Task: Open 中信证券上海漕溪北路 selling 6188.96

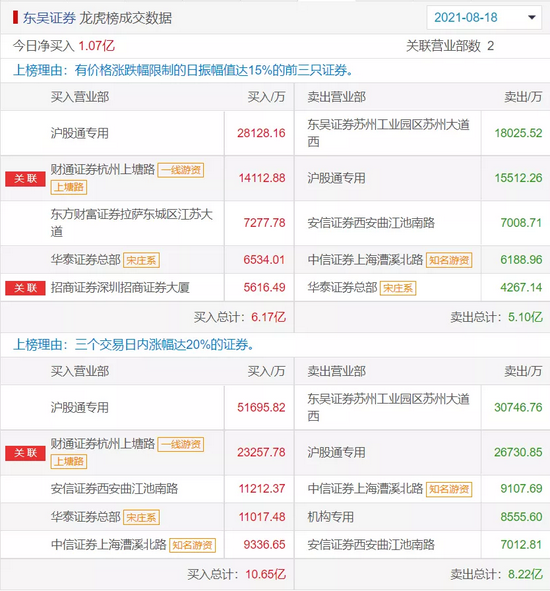Action: click(x=365, y=260)
